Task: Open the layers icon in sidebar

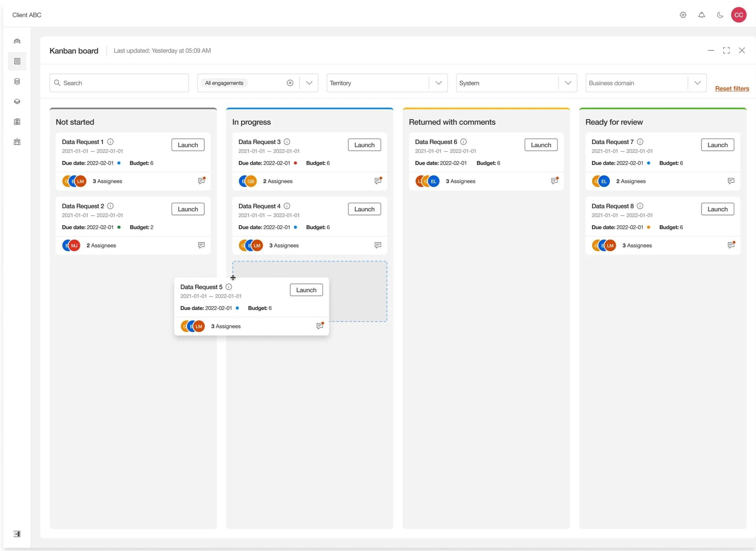Action: tap(17, 101)
